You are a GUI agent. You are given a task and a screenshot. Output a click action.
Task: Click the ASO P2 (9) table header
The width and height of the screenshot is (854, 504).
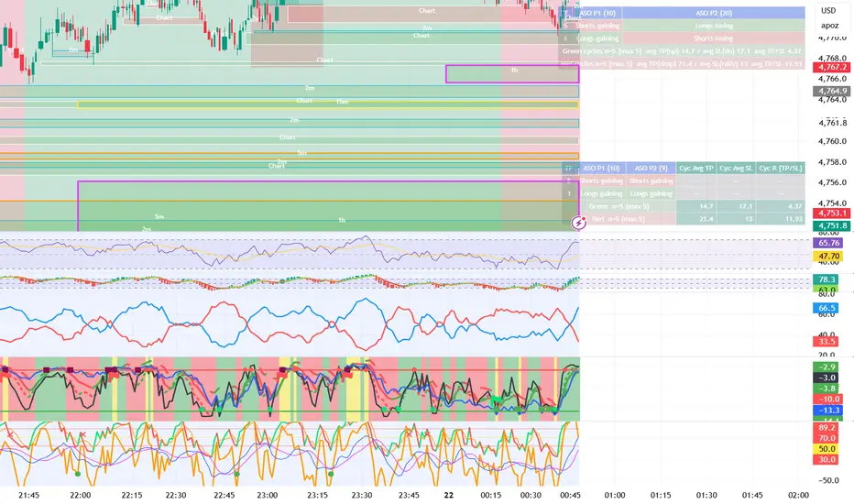(x=651, y=168)
